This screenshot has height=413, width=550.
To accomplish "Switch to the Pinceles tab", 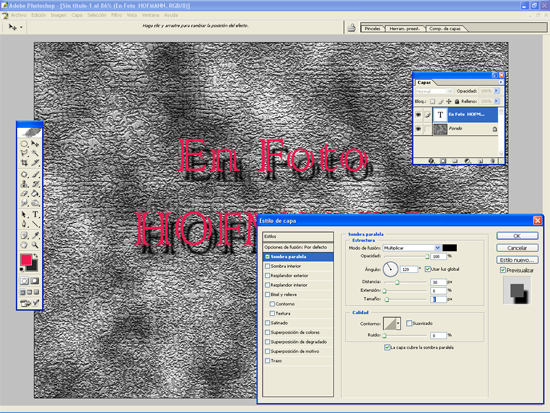I will (x=373, y=28).
